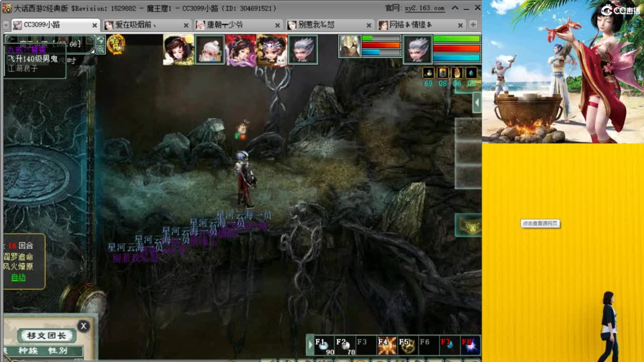Click the 性别 column header

point(59,351)
